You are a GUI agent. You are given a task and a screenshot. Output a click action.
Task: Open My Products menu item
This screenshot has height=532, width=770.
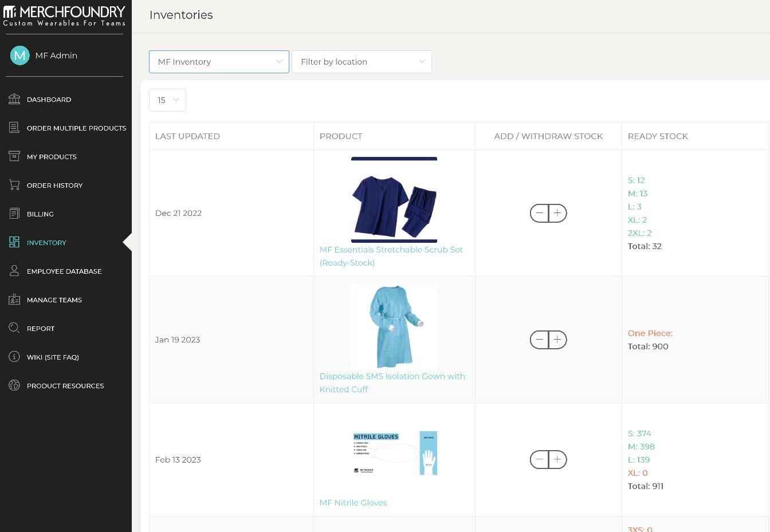point(52,157)
